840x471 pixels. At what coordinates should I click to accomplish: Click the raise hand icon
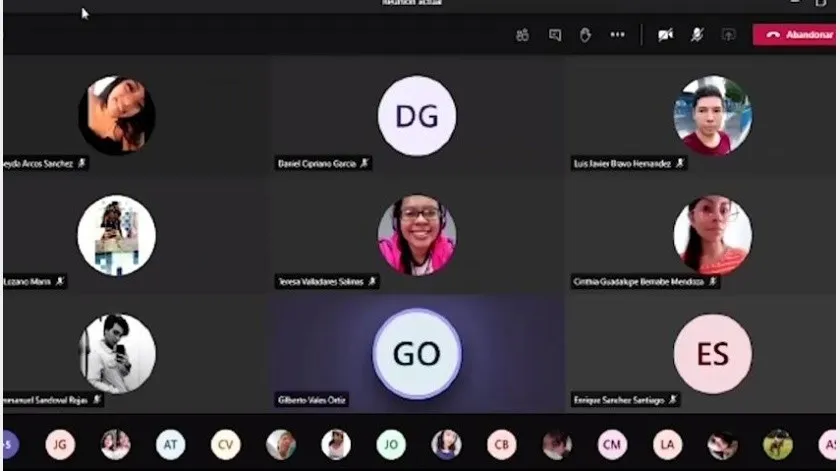click(585, 35)
